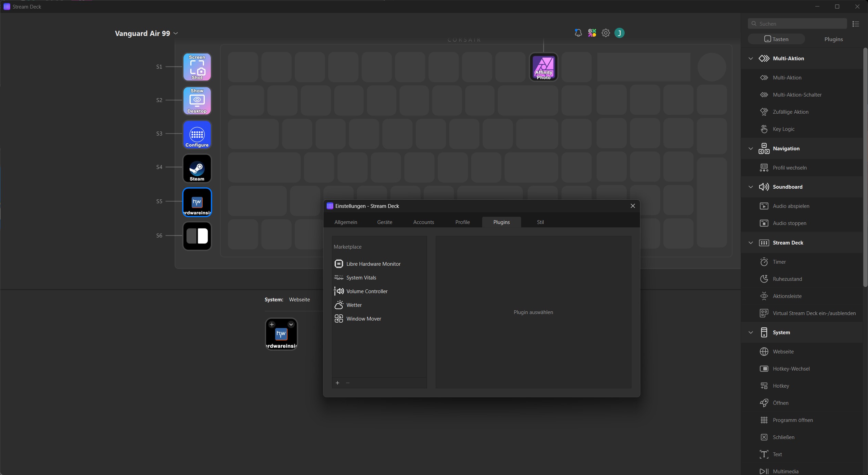Switch to the Profile settings tab
868x475 pixels.
pos(462,222)
